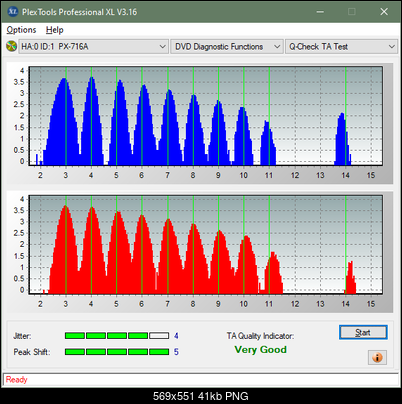Click the Peak Shift label
The image size is (402, 404).
coord(32,352)
